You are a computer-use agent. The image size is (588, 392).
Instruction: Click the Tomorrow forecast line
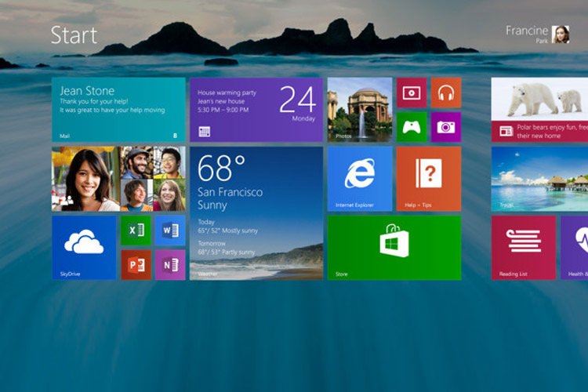pyautogui.click(x=226, y=248)
